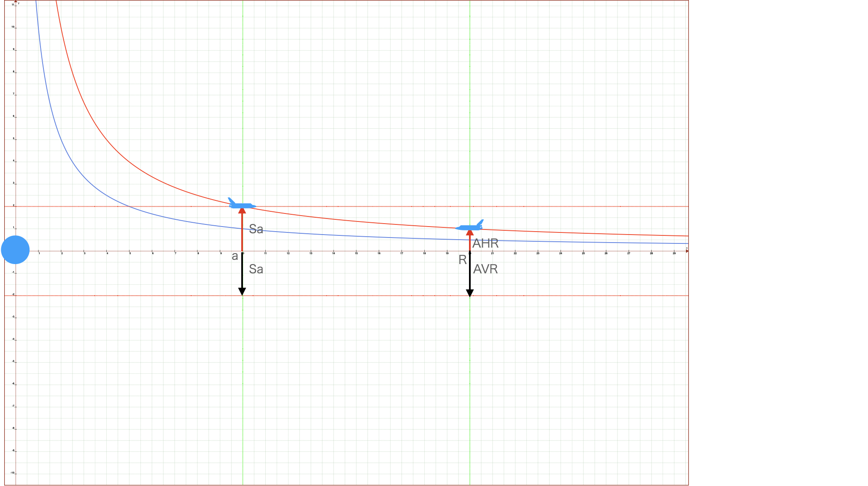
Task: Click the label 'a' below the x-axis
Action: (x=235, y=256)
